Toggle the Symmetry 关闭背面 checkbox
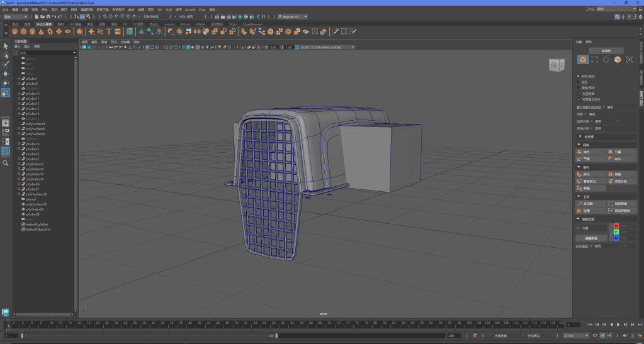The image size is (644, 344). point(579,94)
